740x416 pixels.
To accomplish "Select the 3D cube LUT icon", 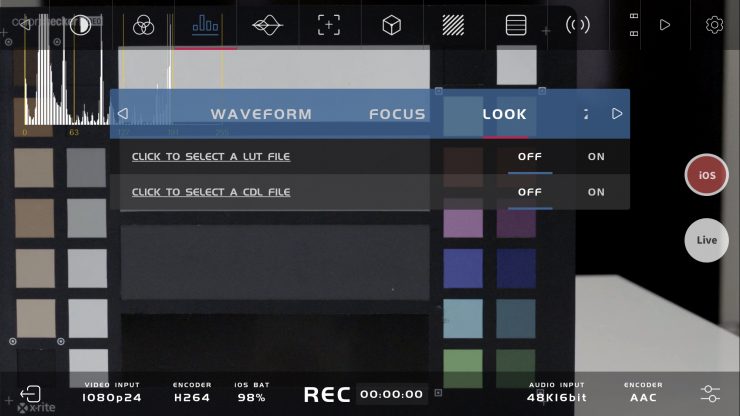I will point(391,25).
